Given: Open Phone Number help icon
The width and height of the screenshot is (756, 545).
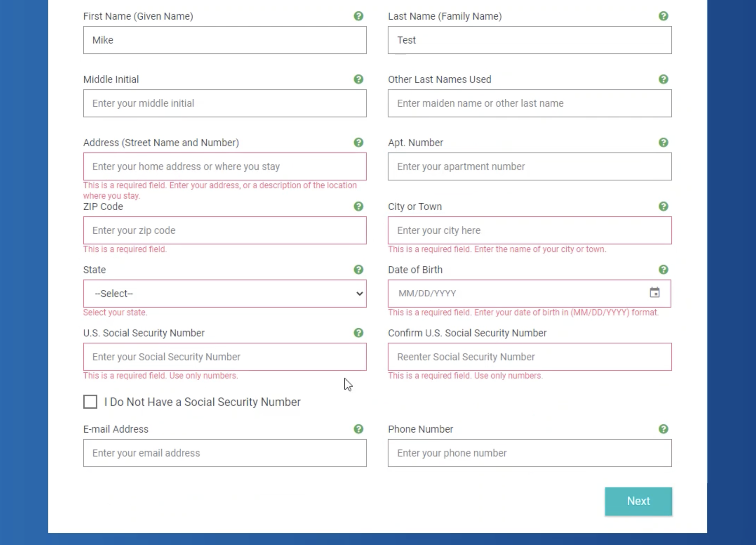Looking at the screenshot, I should coord(663,429).
